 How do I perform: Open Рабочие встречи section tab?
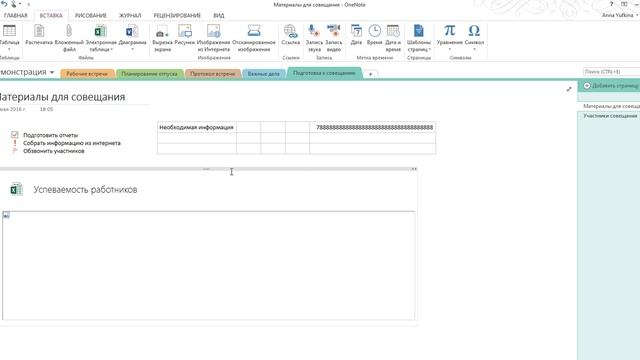point(87,74)
